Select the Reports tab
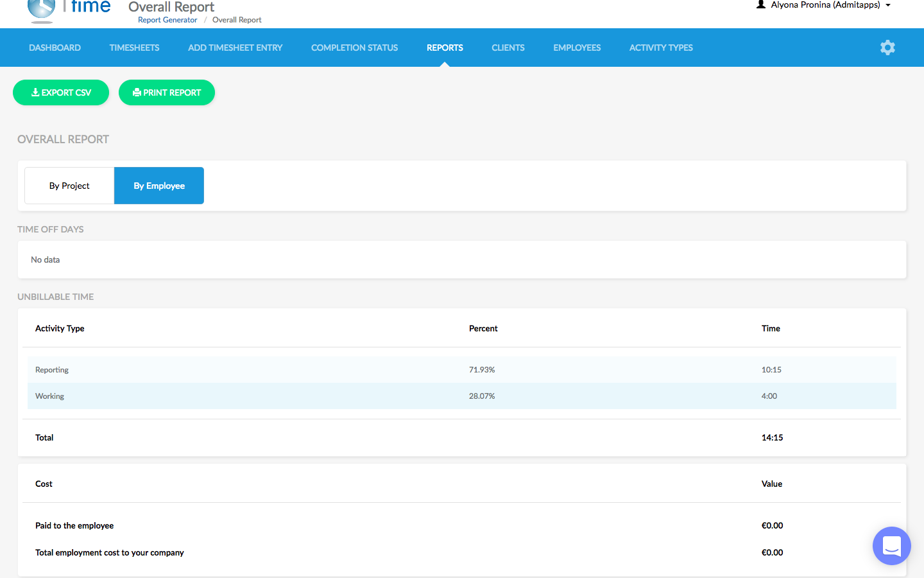The image size is (924, 578). click(445, 48)
